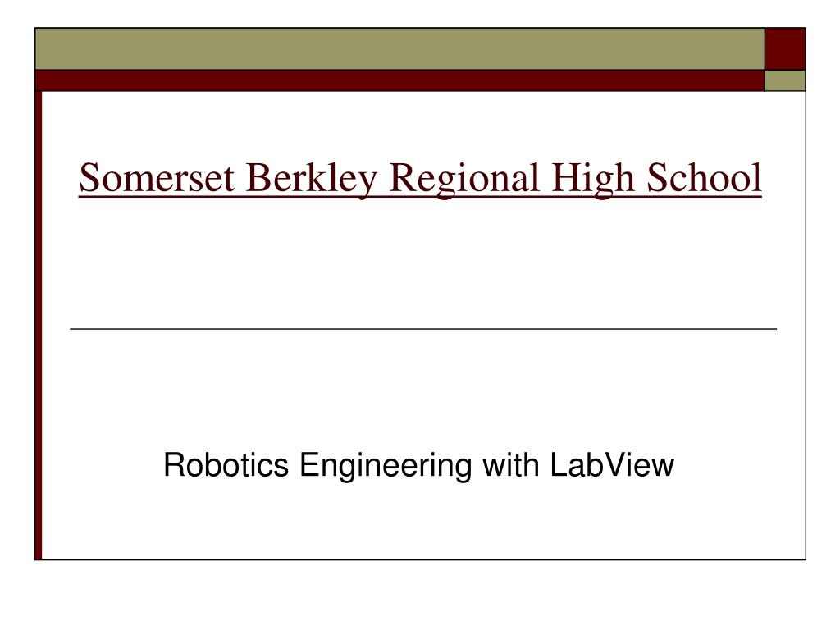Select the Robotics Engineering with LabView subtitle
The width and height of the screenshot is (840, 630).
[x=418, y=465]
